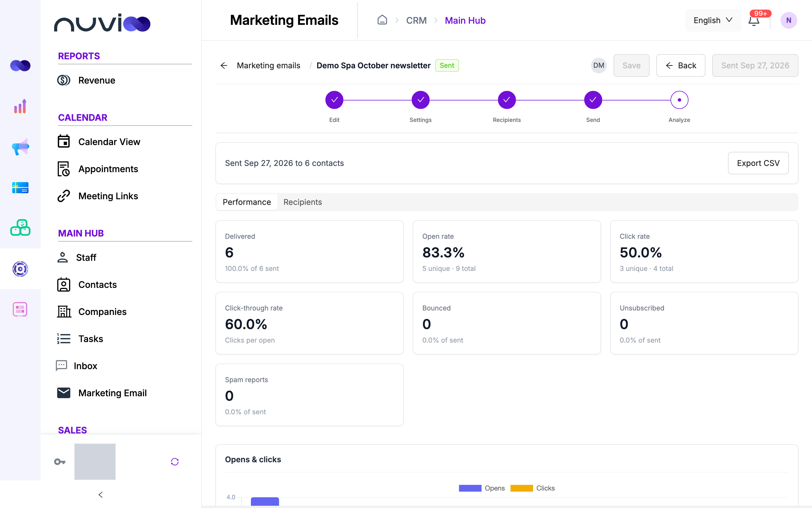
Task: Click the Export CSV button
Action: 758,163
